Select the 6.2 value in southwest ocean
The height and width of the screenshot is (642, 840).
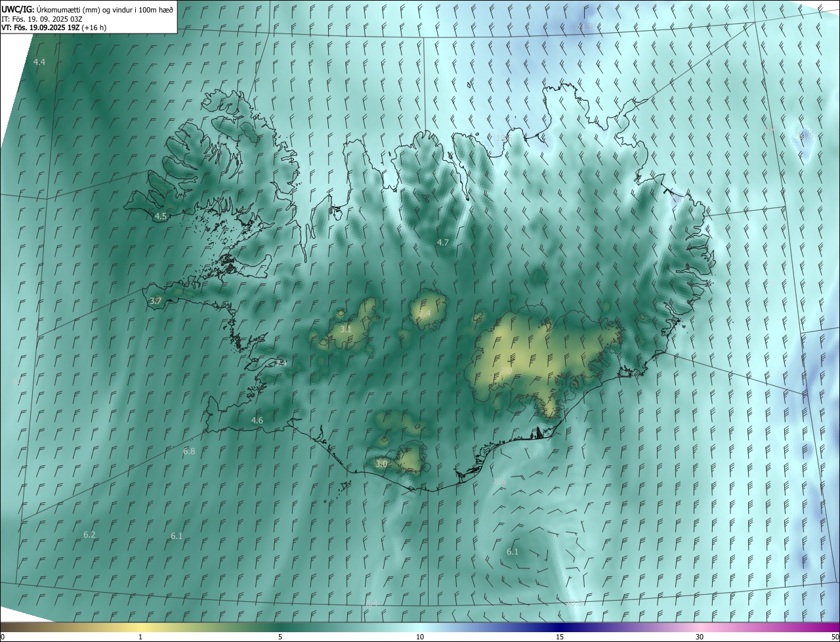(90, 534)
